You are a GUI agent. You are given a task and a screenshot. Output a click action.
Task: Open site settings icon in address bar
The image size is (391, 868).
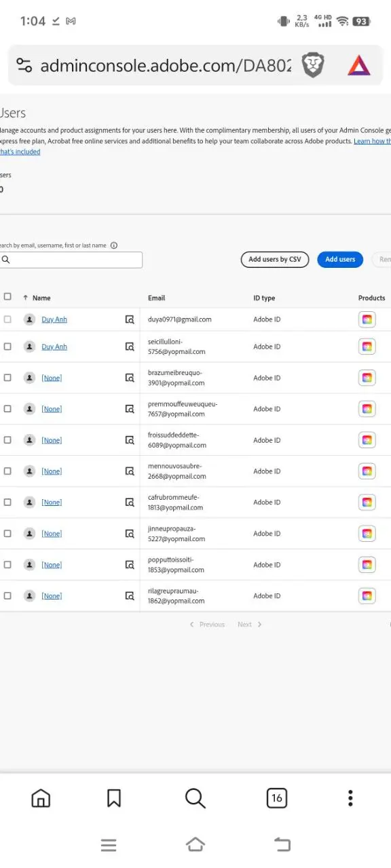coord(24,66)
